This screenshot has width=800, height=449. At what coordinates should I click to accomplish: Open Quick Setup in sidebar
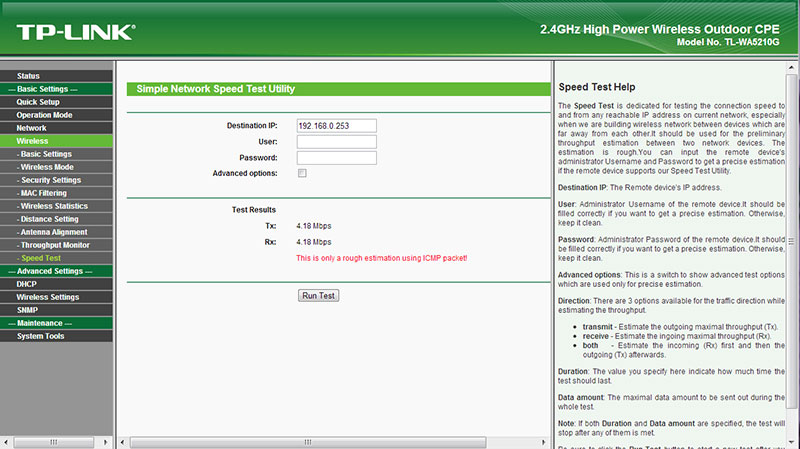click(x=38, y=102)
